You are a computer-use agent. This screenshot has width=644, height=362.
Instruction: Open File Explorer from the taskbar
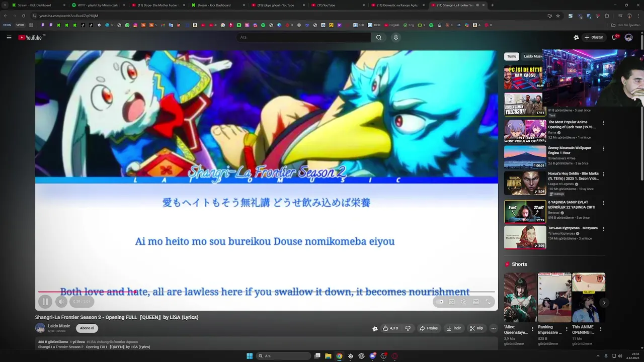click(328, 356)
